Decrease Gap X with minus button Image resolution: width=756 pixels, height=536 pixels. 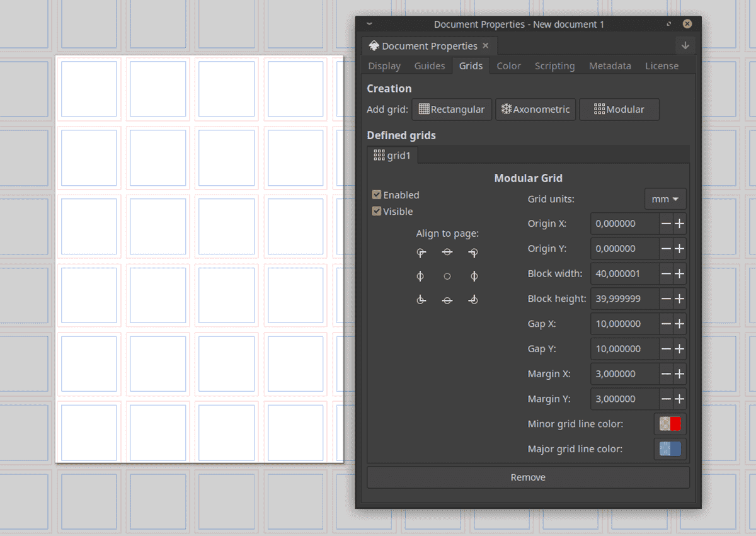point(666,324)
